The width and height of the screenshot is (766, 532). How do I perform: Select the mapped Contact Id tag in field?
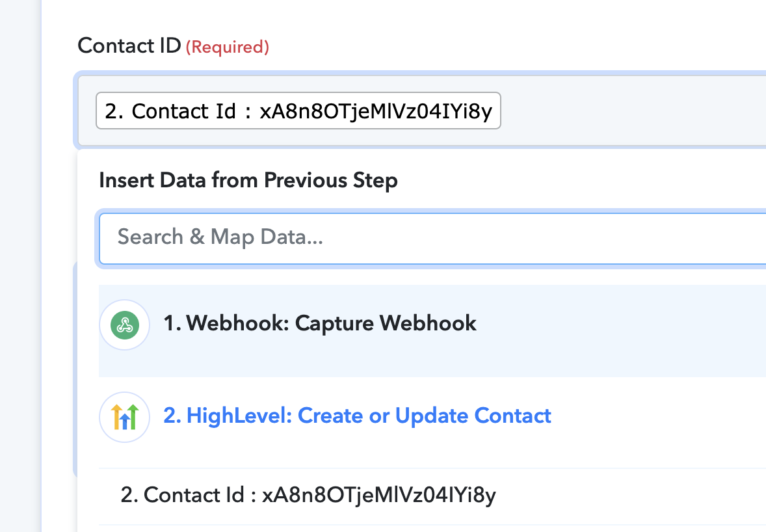pyautogui.click(x=298, y=111)
